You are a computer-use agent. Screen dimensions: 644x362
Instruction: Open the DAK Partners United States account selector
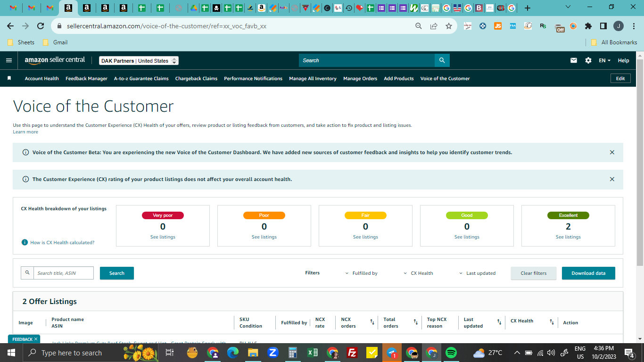pos(139,61)
